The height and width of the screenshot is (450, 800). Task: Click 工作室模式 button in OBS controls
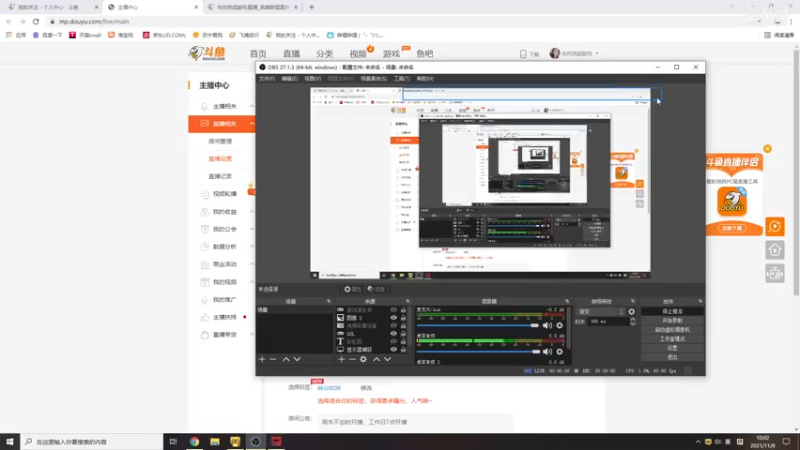(x=672, y=339)
